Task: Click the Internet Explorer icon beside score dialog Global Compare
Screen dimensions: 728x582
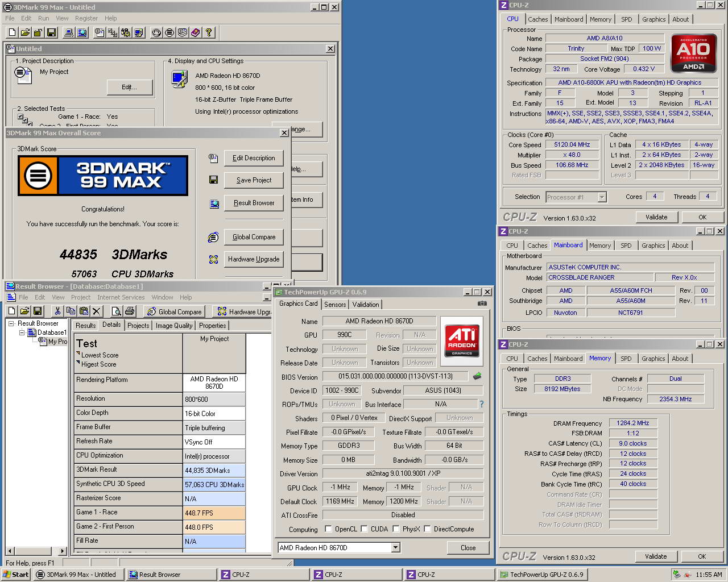Action: click(x=213, y=237)
